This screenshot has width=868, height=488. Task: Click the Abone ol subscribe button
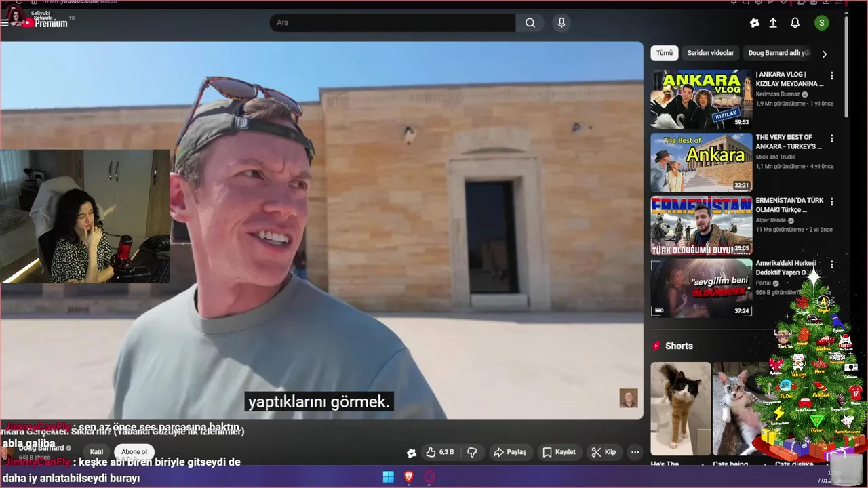[x=134, y=452]
